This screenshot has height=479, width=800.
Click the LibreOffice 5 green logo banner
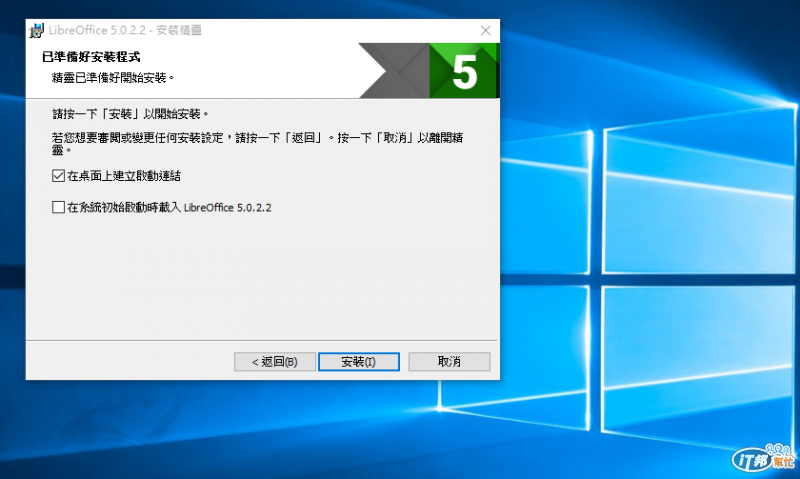point(429,70)
